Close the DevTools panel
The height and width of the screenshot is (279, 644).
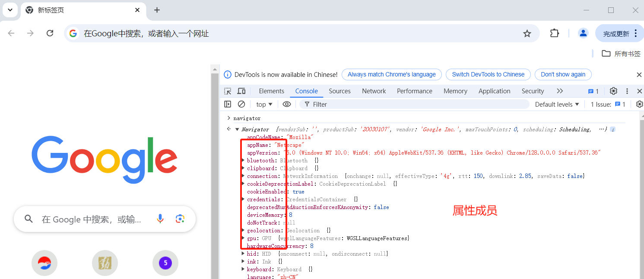pos(640,91)
